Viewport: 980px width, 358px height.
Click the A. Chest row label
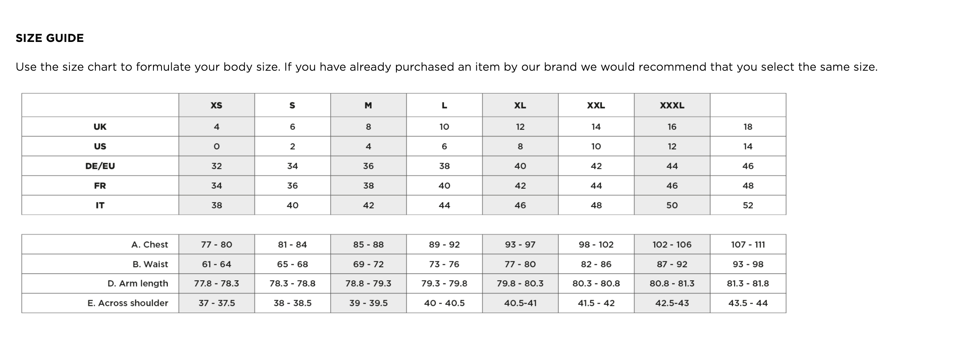coord(149,245)
